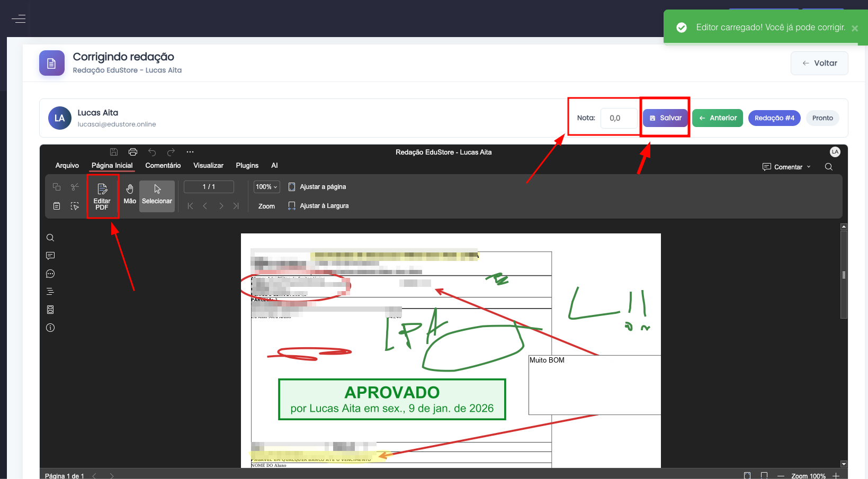Click the Voltar button
This screenshot has width=868, height=479.
[819, 63]
